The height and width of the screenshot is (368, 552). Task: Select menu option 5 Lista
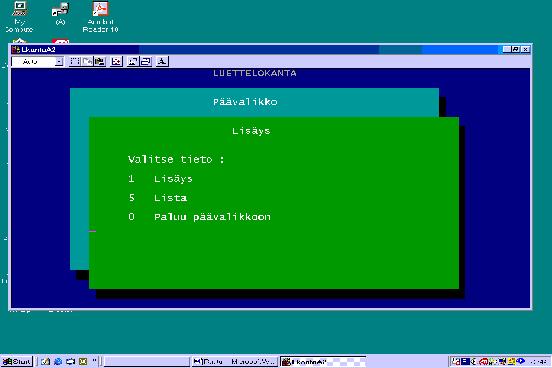pyautogui.click(x=158, y=198)
